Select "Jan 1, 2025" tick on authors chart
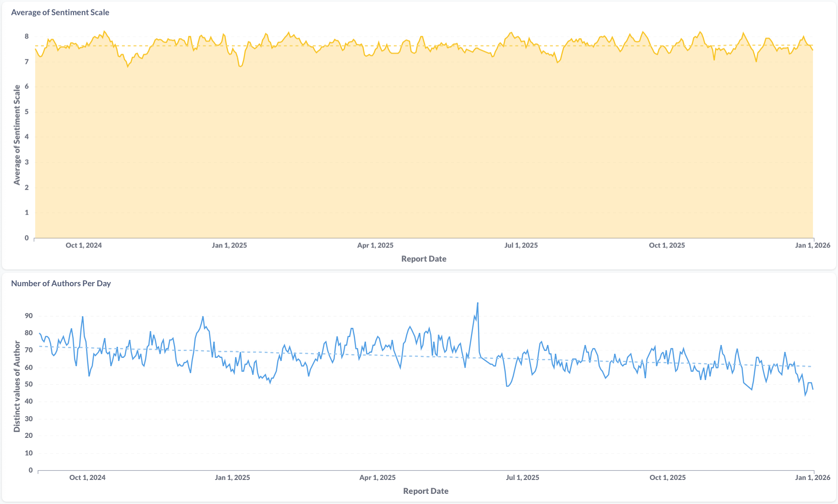 click(x=232, y=478)
